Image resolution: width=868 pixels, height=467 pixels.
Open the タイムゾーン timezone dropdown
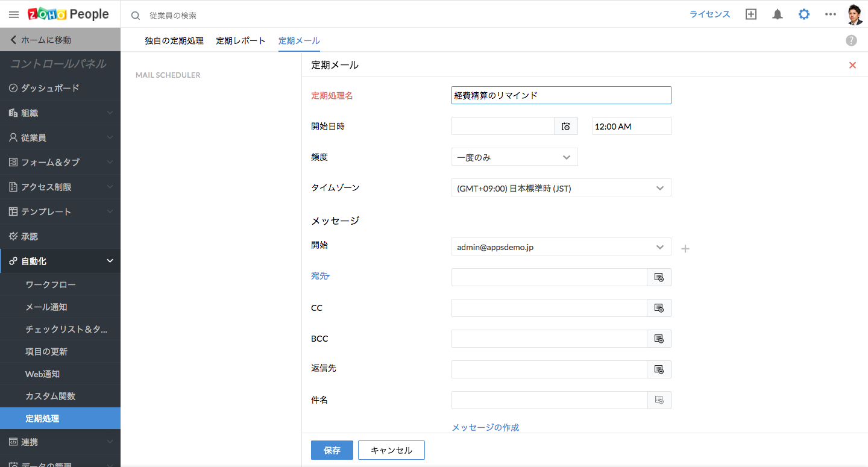click(561, 188)
